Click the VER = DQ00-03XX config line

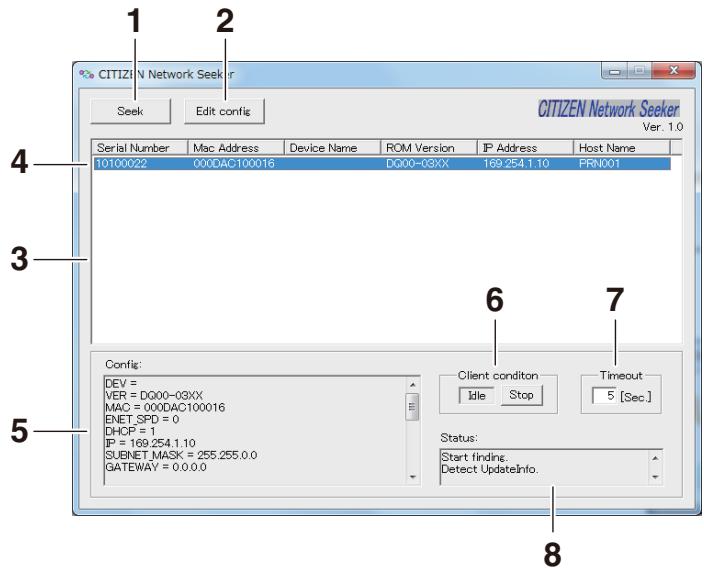click(154, 396)
